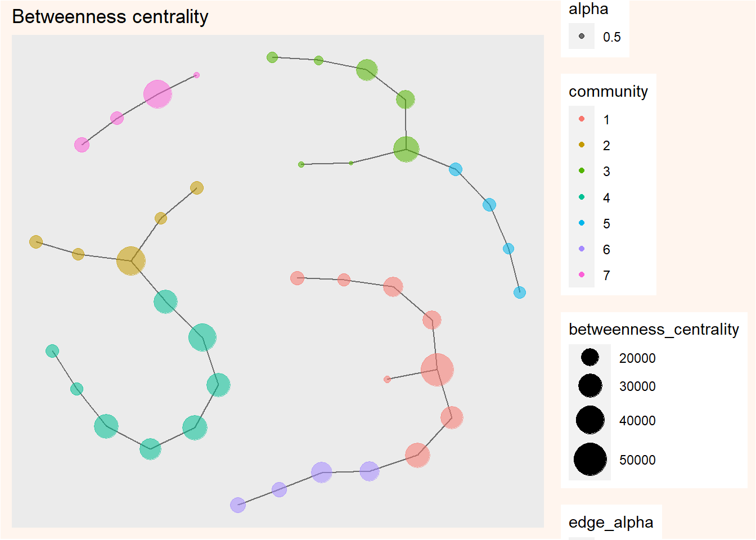Click the community legend heading
756x540 pixels.
point(608,91)
